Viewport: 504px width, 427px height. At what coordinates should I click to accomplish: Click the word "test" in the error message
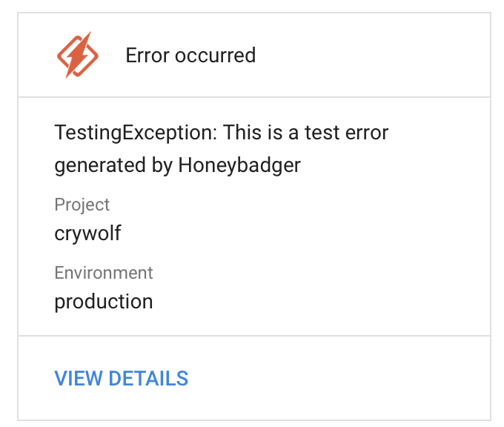[323, 133]
